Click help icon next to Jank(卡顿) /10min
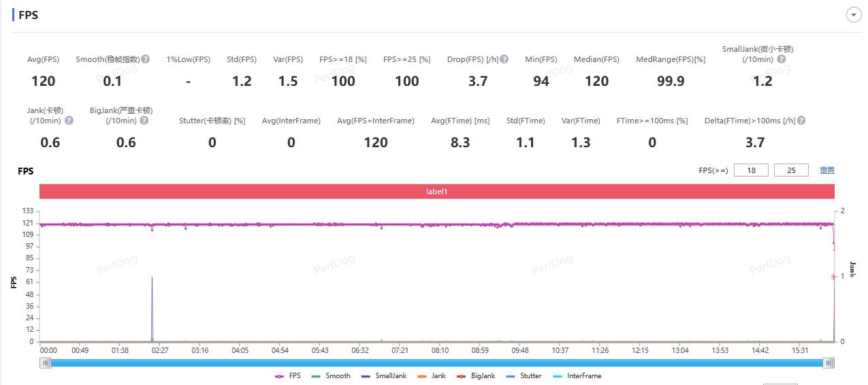This screenshot has width=868, height=385. click(x=69, y=121)
